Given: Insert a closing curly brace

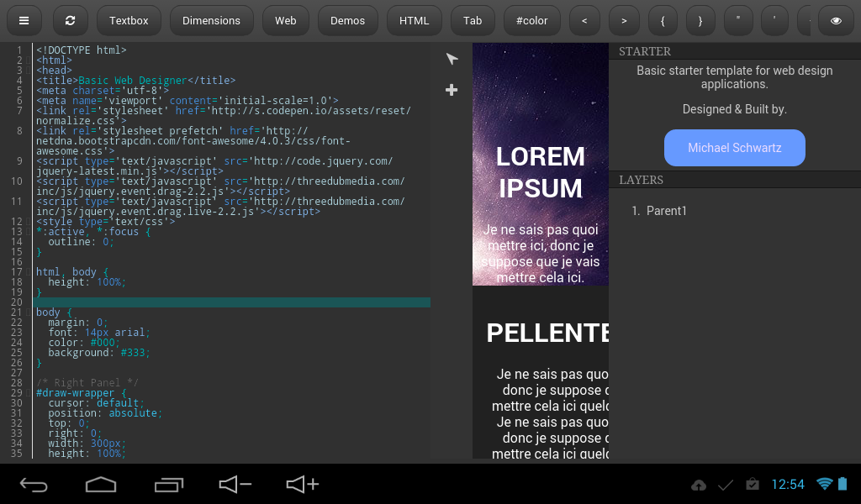Looking at the screenshot, I should click(700, 20).
